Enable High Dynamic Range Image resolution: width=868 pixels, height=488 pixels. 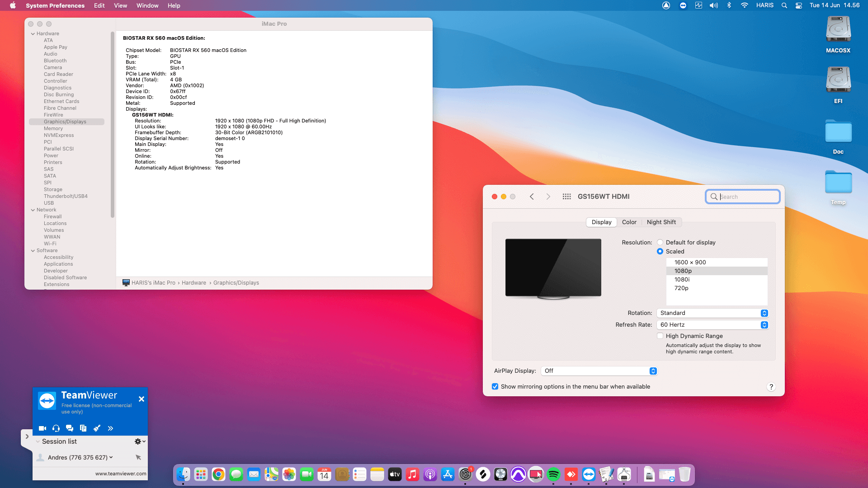pos(660,336)
